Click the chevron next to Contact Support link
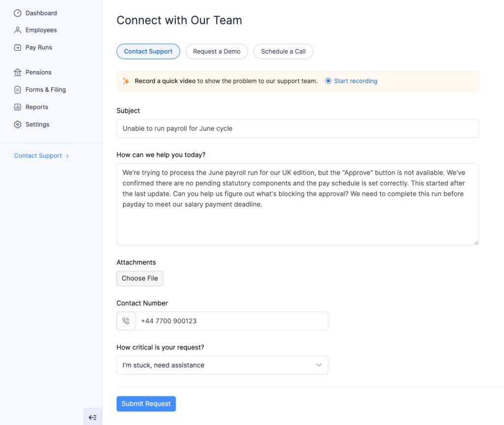 (67, 156)
